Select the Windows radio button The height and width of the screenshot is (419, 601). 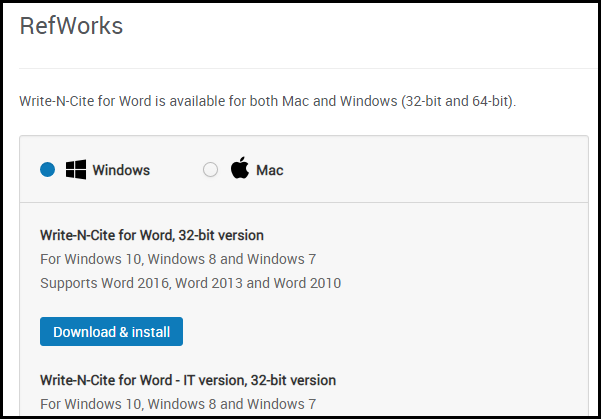(48, 169)
